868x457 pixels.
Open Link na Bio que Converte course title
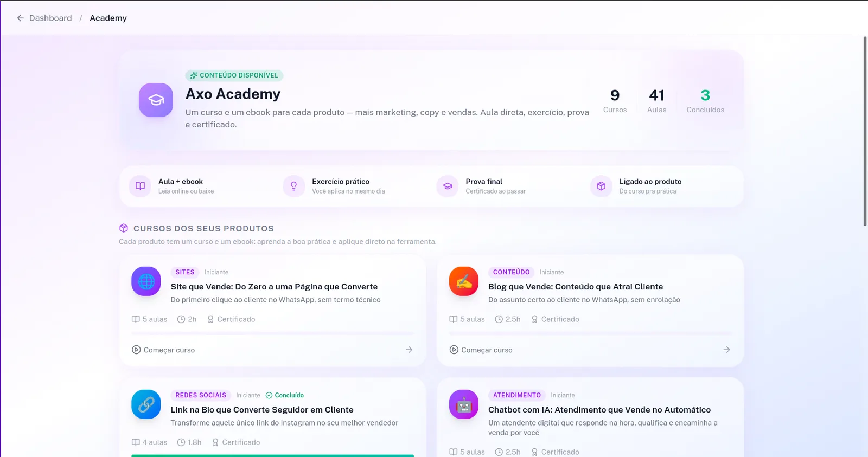[262, 410]
